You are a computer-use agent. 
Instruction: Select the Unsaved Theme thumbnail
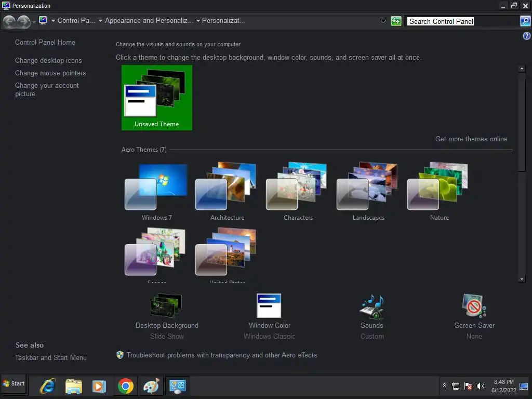tap(157, 98)
